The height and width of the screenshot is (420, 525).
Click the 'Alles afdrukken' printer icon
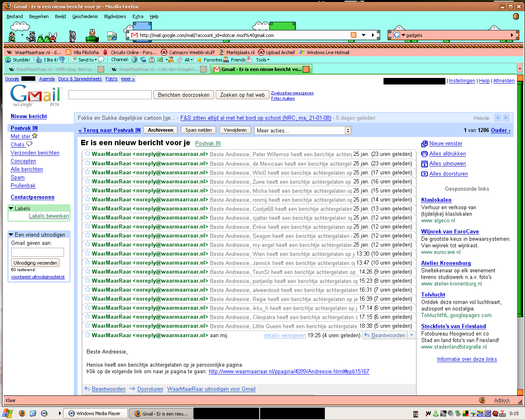[425, 154]
